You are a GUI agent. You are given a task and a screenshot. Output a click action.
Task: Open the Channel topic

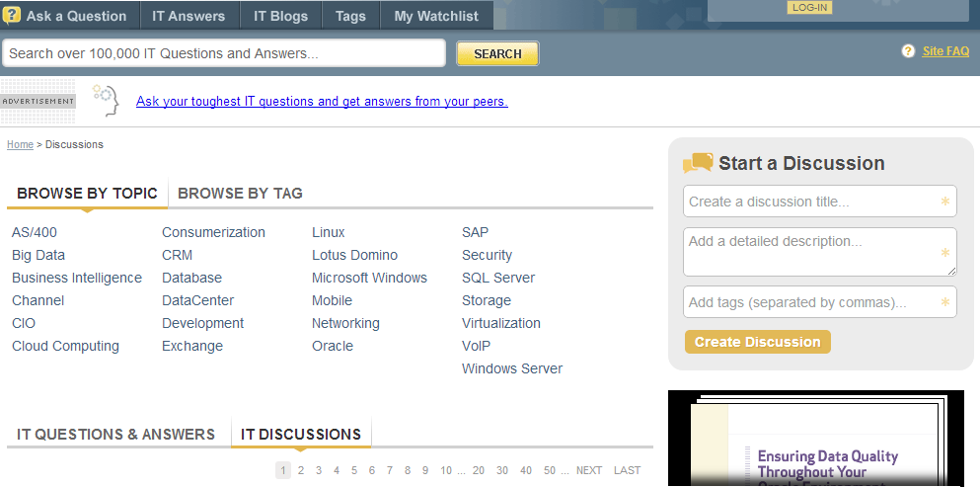click(38, 300)
